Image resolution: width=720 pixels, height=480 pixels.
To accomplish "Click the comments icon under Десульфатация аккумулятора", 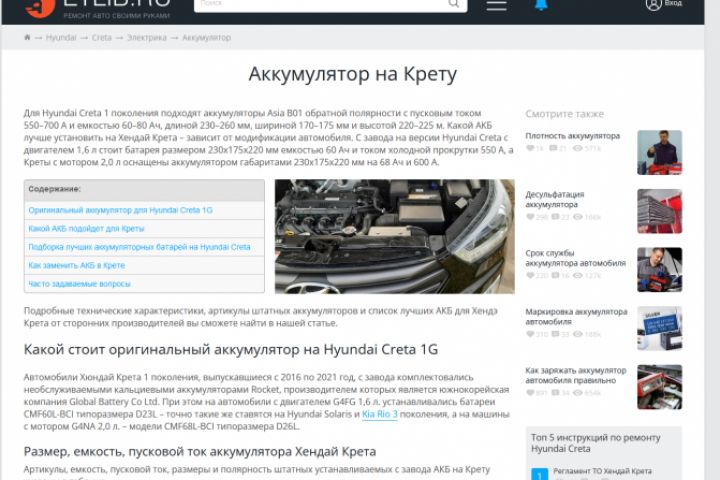I will (x=555, y=216).
